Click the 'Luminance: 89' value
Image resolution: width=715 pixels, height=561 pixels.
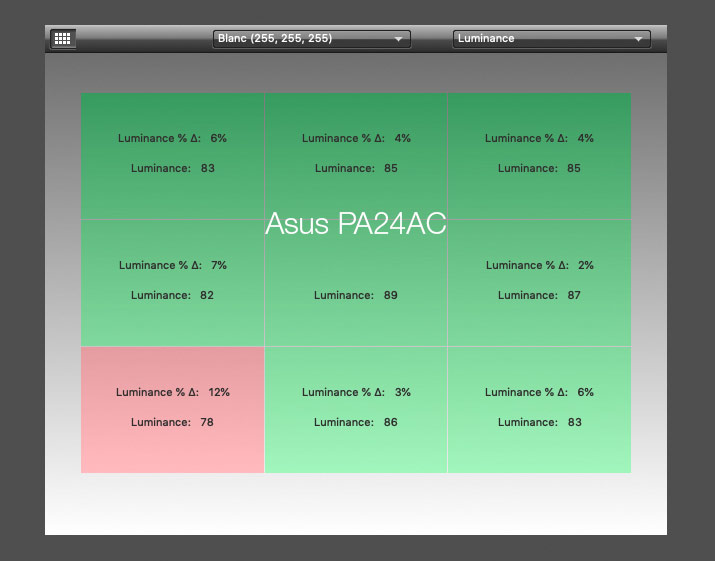(x=356, y=295)
